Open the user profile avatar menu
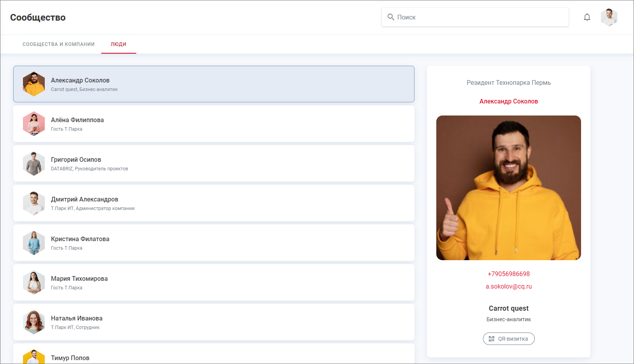The height and width of the screenshot is (364, 634). point(609,17)
